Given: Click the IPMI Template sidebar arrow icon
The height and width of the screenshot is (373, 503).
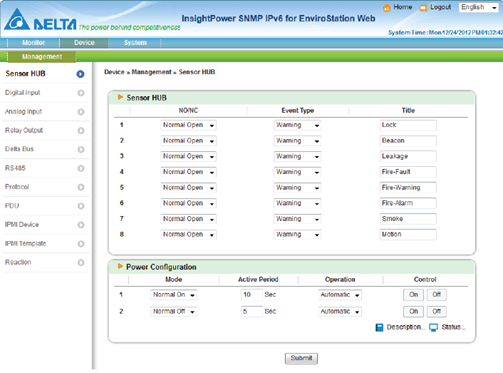Looking at the screenshot, I should [81, 244].
